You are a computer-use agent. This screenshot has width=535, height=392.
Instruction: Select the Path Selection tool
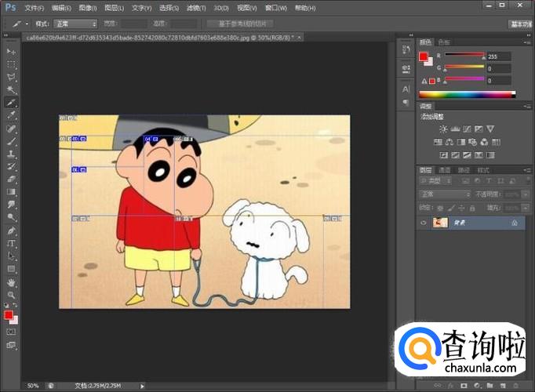[x=11, y=256]
